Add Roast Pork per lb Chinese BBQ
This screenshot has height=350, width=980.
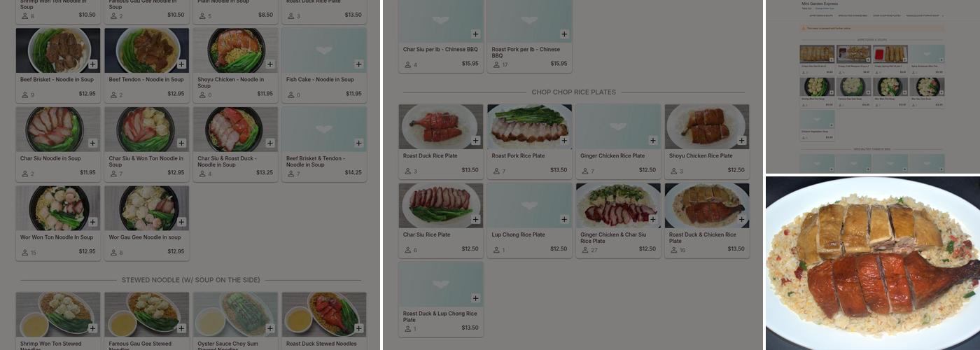[564, 34]
